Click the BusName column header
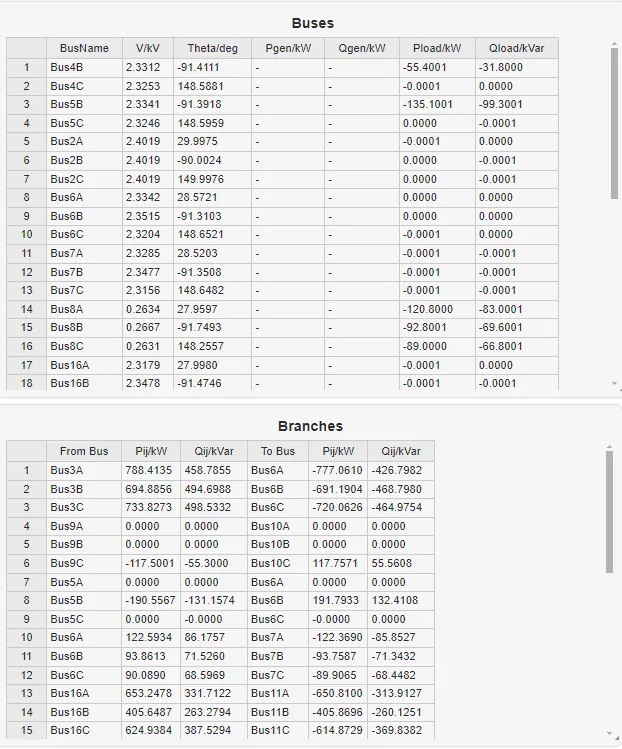Viewport: 622px width, 749px height. tap(84, 48)
